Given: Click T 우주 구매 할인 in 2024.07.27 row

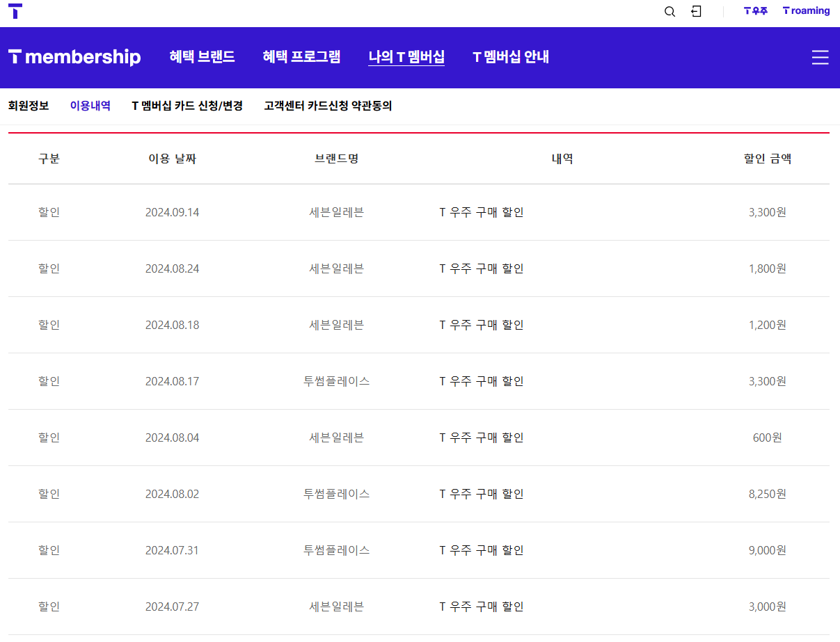Looking at the screenshot, I should pyautogui.click(x=482, y=607).
